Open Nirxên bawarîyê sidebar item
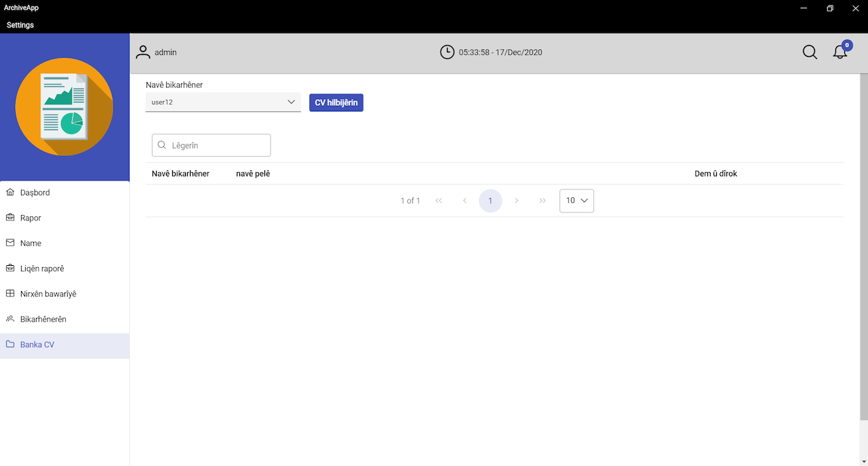Image resolution: width=868 pixels, height=466 pixels. [48, 294]
